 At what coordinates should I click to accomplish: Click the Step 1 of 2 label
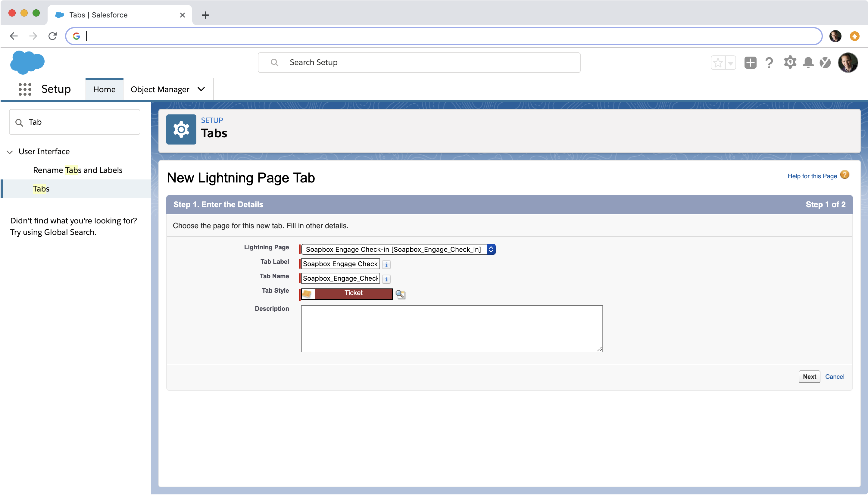pos(826,204)
